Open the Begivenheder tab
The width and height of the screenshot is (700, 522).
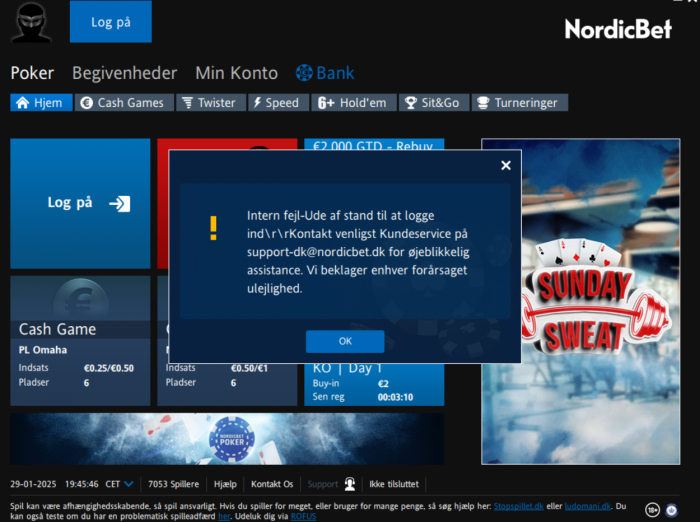[125, 73]
